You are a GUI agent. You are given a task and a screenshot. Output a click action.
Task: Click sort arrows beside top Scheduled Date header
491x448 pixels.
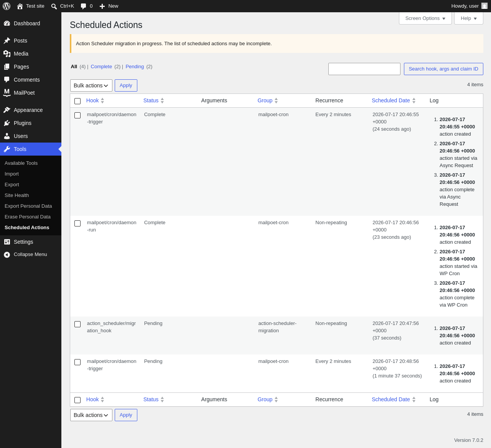[414, 100]
